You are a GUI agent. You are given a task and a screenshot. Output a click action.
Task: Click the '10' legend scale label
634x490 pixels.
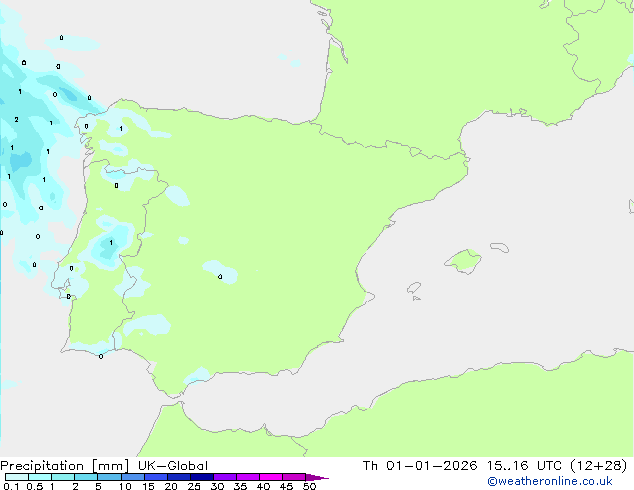125,486
